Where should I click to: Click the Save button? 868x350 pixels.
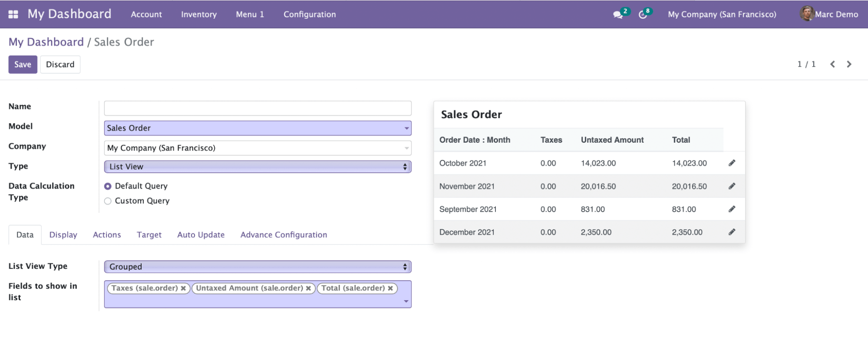[23, 64]
